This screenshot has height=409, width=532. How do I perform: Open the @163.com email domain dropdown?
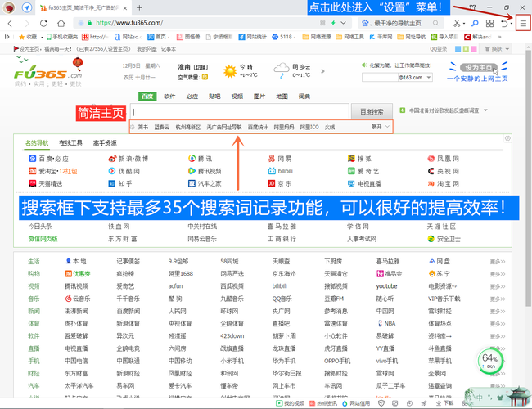[429, 78]
